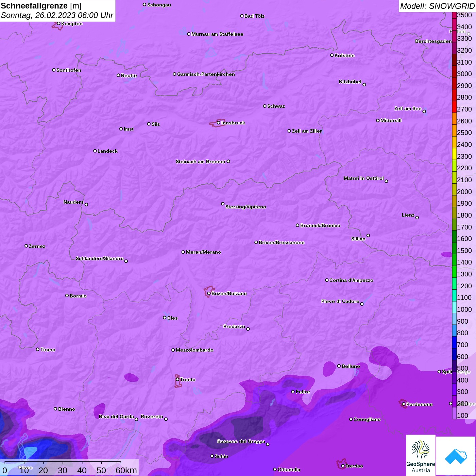
Task: Click the green legend swatch beside 1400
Action: click(x=454, y=260)
